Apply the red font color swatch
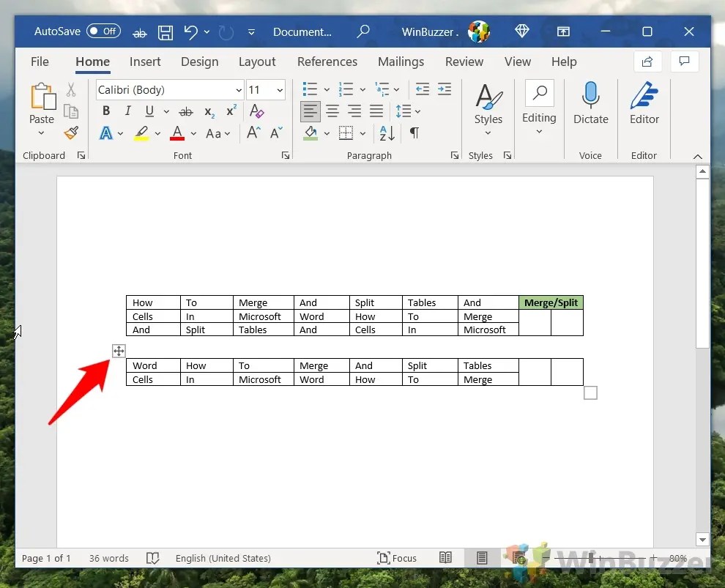Image resolution: width=725 pixels, height=588 pixels. pos(176,133)
